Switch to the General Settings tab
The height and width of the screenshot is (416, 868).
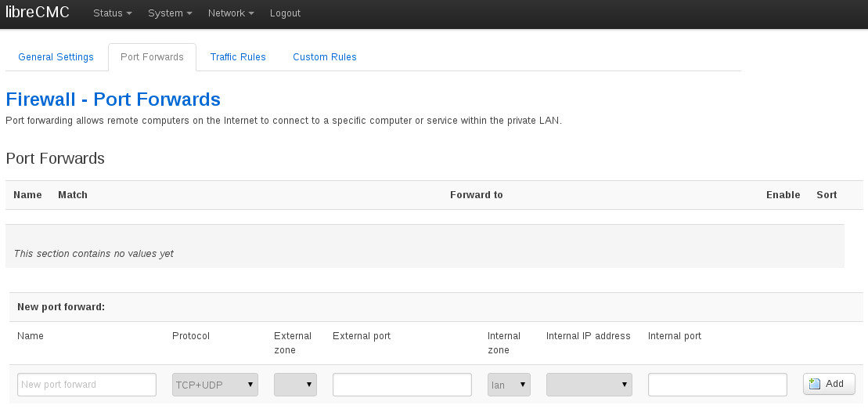(56, 57)
